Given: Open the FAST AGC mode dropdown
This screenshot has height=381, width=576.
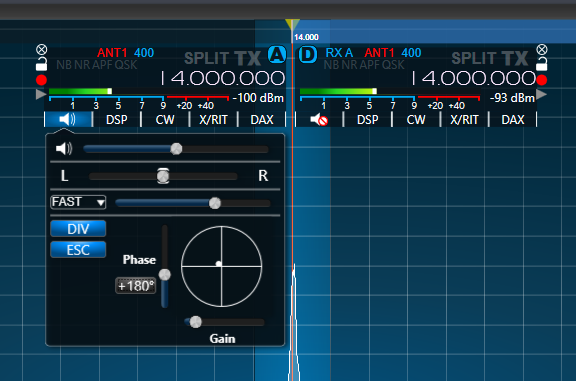Looking at the screenshot, I should click(78, 202).
